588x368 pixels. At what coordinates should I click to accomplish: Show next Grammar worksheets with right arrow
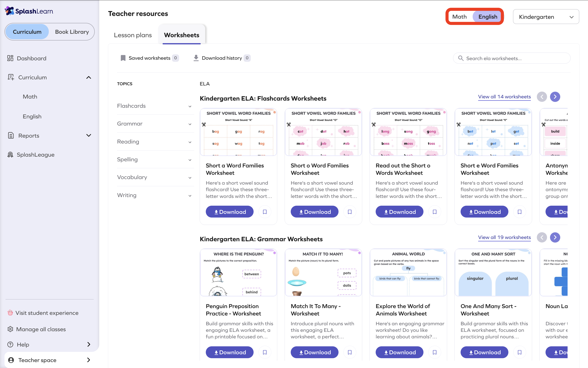pos(555,237)
